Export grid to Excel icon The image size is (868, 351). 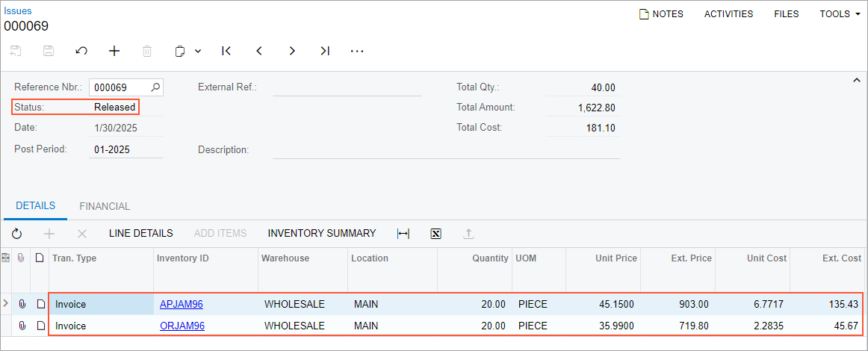[x=436, y=234]
